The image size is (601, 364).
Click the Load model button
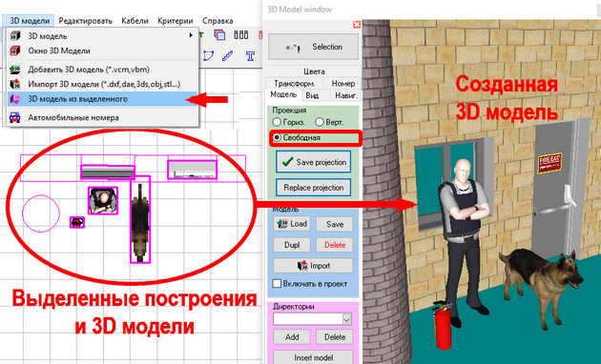[292, 224]
